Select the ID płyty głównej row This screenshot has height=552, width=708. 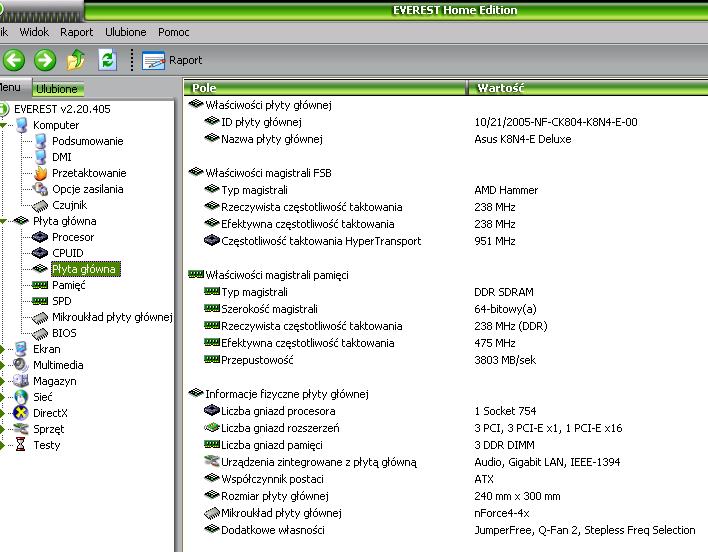[445, 122]
